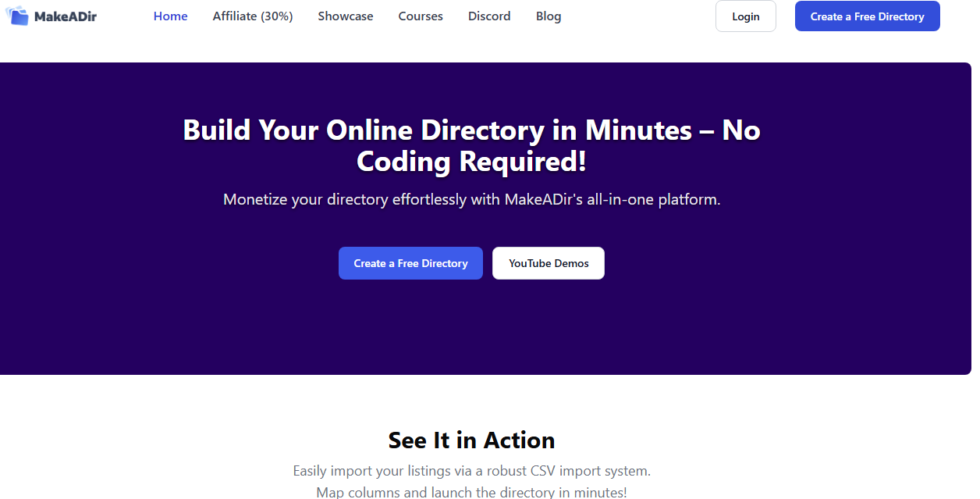The width and height of the screenshot is (980, 499).
Task: Click the 'Map columns and launch the directory' line
Action: (x=471, y=492)
